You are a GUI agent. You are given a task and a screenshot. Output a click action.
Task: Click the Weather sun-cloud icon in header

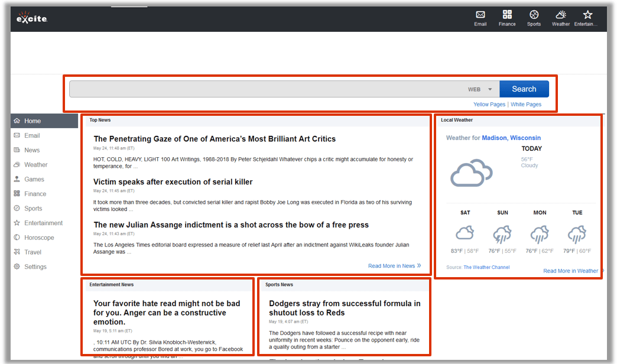tap(560, 15)
